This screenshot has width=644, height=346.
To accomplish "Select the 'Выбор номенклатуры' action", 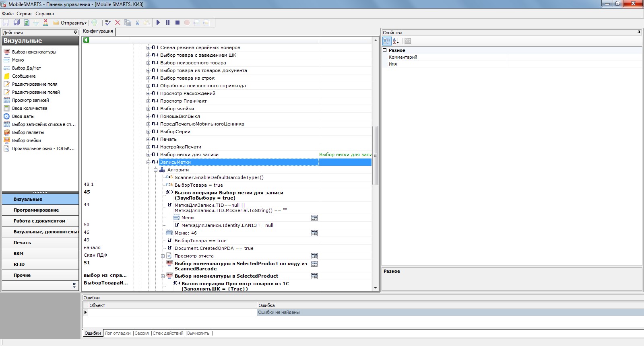I will pyautogui.click(x=34, y=52).
